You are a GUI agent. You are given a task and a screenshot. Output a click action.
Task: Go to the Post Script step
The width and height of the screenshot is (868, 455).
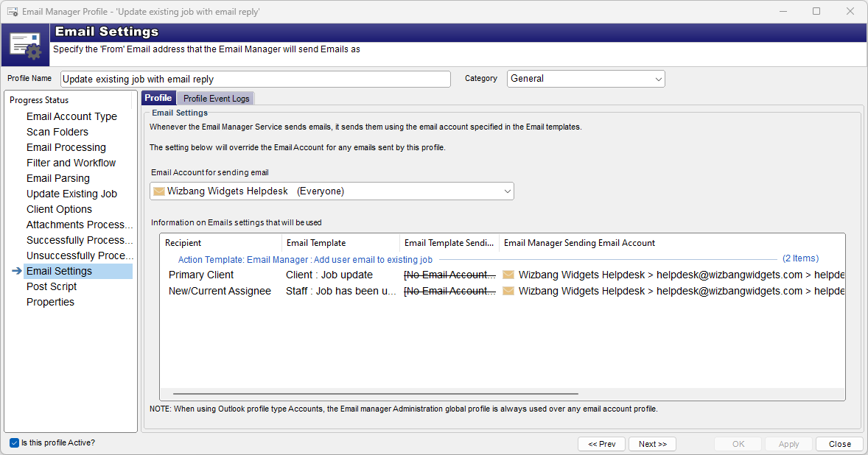pos(52,287)
